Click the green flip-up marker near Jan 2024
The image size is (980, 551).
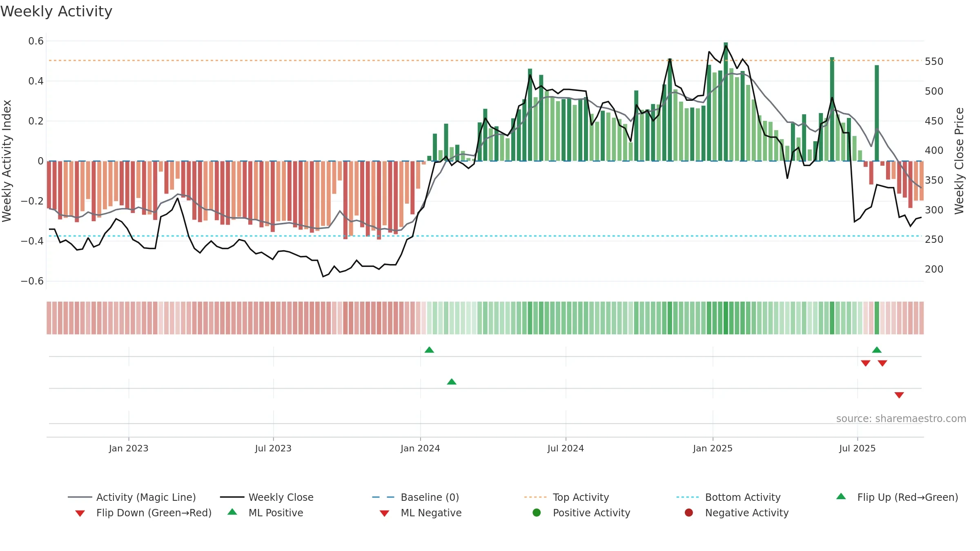pyautogui.click(x=429, y=350)
